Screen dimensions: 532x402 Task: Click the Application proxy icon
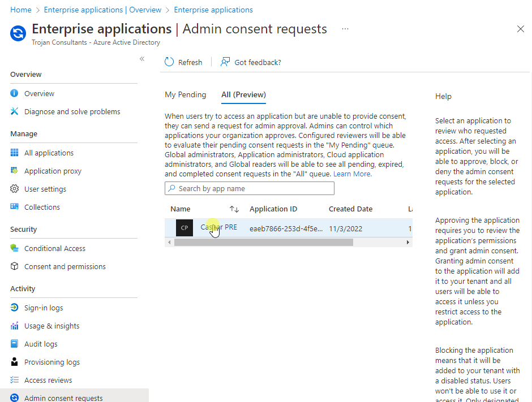pos(14,171)
